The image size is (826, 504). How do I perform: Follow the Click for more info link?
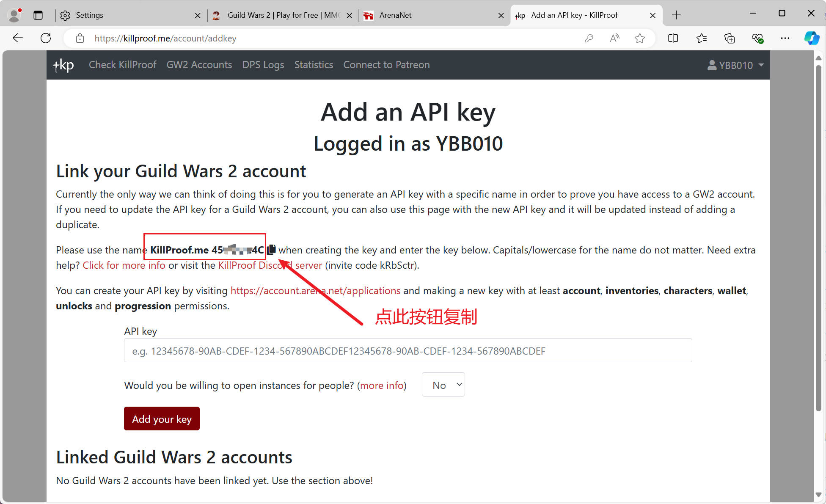[x=124, y=265]
